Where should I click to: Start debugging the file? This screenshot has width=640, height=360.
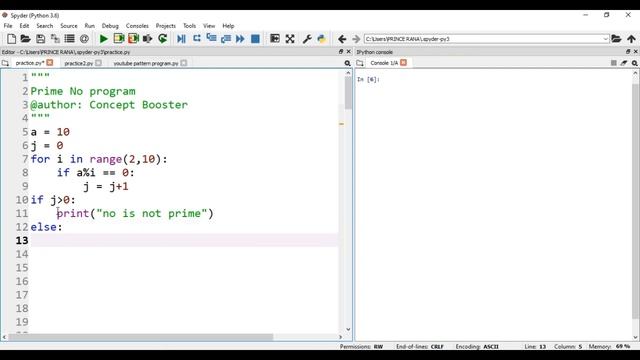(181, 39)
